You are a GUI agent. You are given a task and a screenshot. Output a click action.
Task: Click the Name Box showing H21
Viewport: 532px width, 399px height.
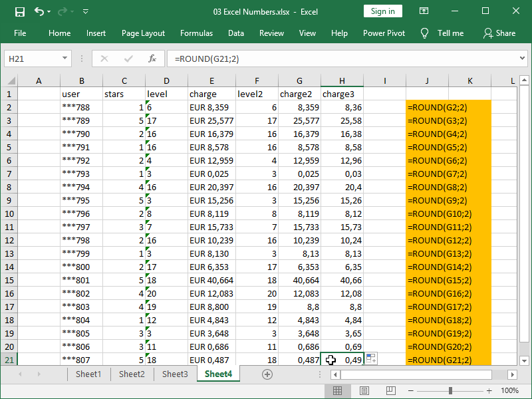point(32,59)
